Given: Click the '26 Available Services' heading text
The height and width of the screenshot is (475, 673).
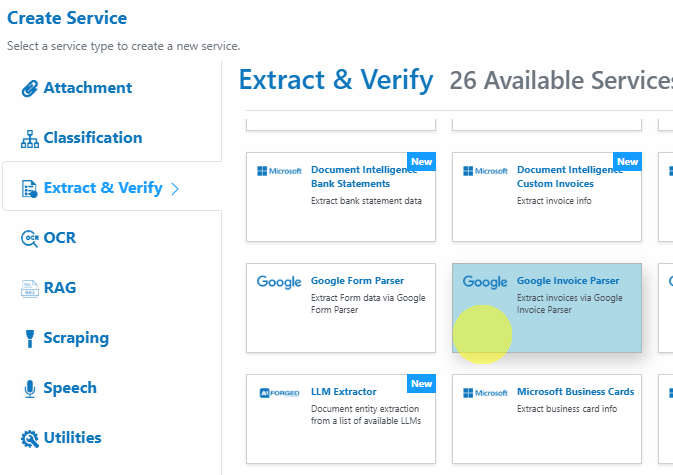Looking at the screenshot, I should [x=561, y=80].
